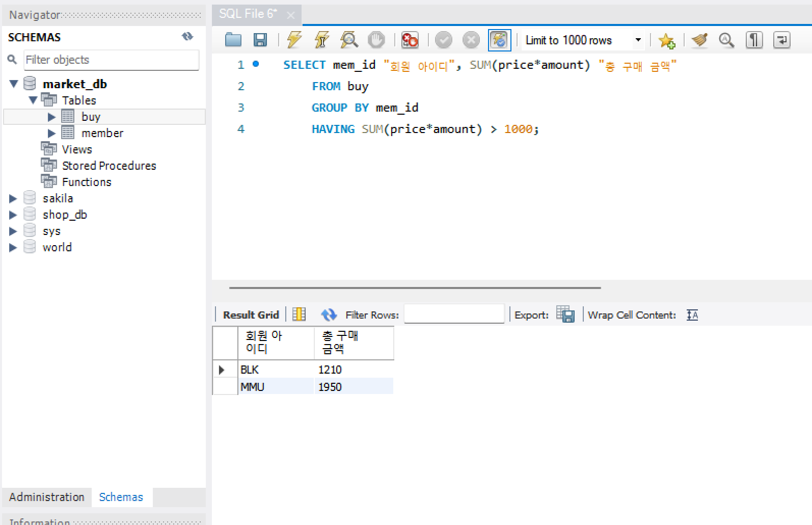Execute statement under cursor lightning icon
The image size is (812, 525).
pos(321,40)
